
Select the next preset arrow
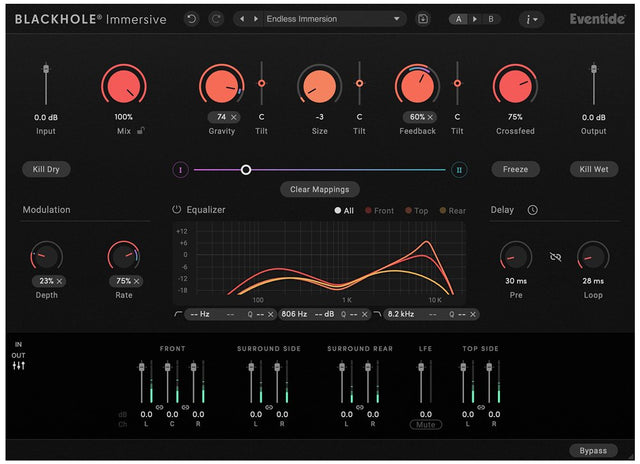256,19
